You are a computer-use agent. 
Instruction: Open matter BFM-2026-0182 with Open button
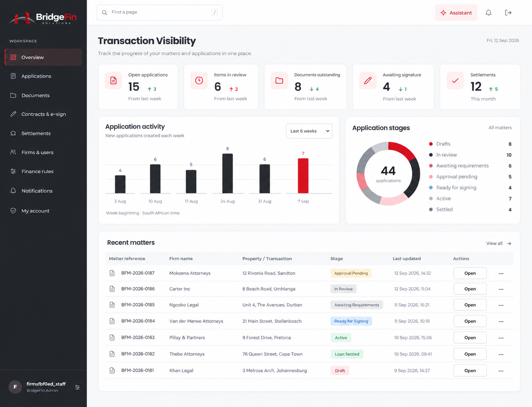pyautogui.click(x=470, y=354)
